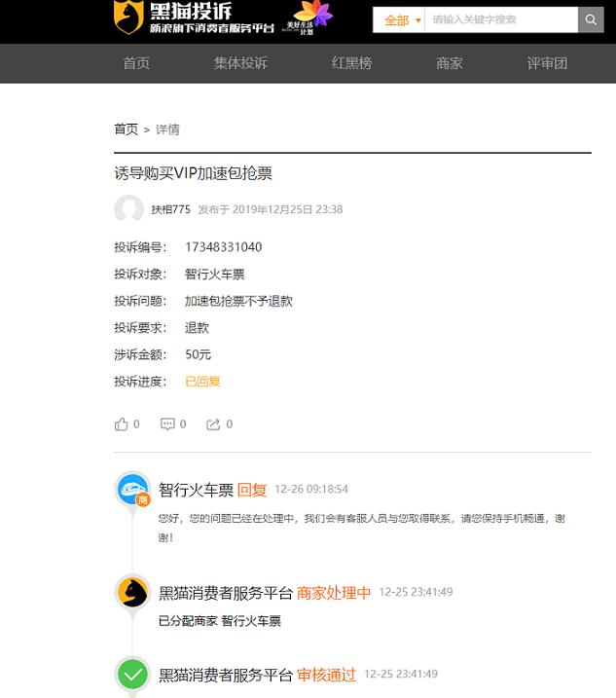Open the 集体投诉 navigation tab
Image resolution: width=616 pixels, height=698 pixels.
click(240, 63)
